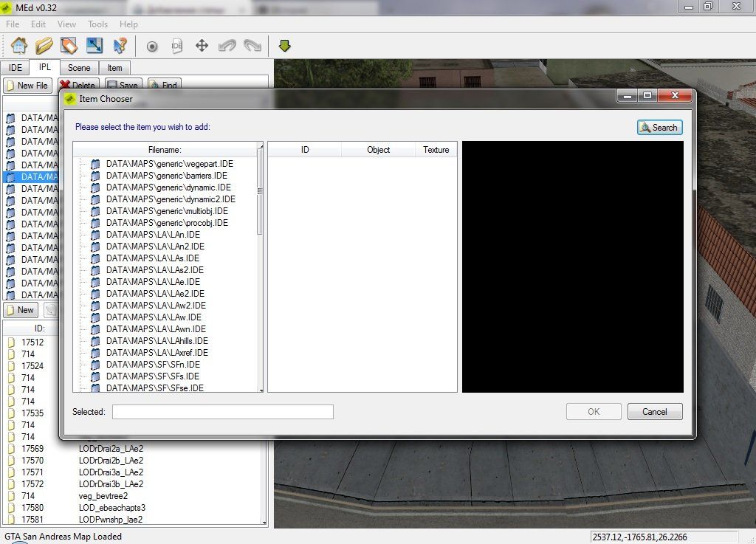Open the View menu
This screenshot has height=544, width=756.
[x=66, y=24]
